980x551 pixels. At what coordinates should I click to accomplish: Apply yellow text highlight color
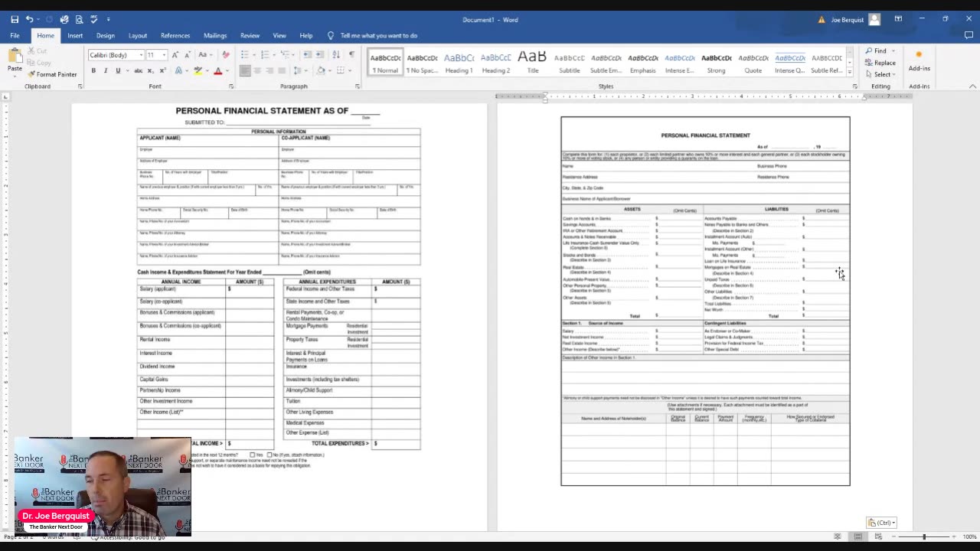coord(198,70)
